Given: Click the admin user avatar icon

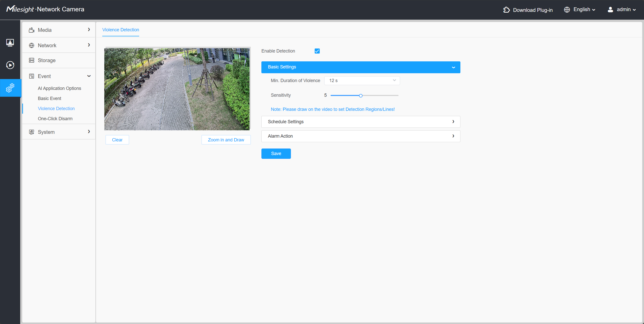Looking at the screenshot, I should click(x=610, y=10).
